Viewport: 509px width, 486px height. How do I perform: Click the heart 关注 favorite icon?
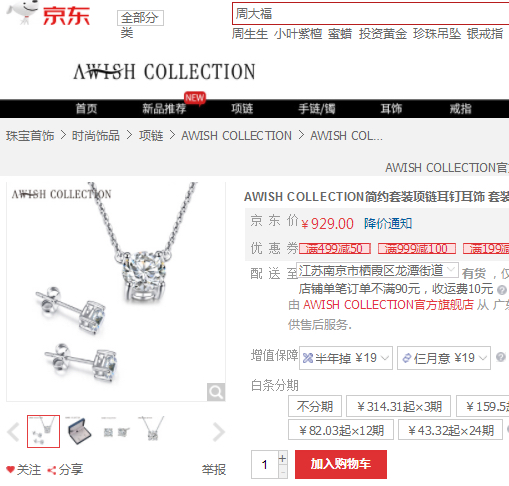point(11,470)
